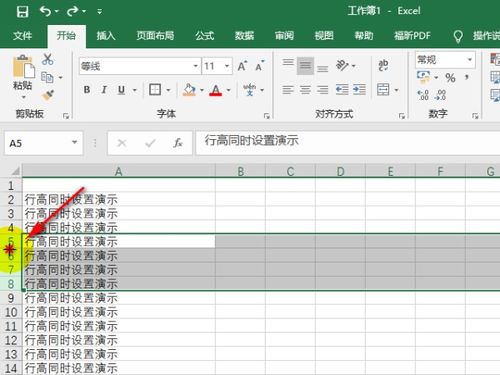Click the Percent Style icon
The height and width of the screenshot is (375, 500).
[x=450, y=78]
